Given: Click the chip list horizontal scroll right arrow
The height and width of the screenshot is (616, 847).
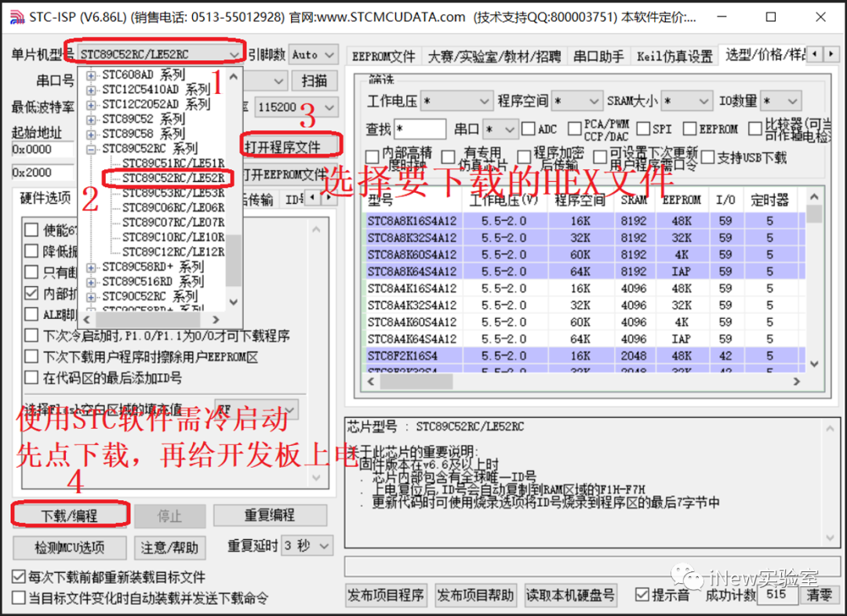Looking at the screenshot, I should click(216, 320).
